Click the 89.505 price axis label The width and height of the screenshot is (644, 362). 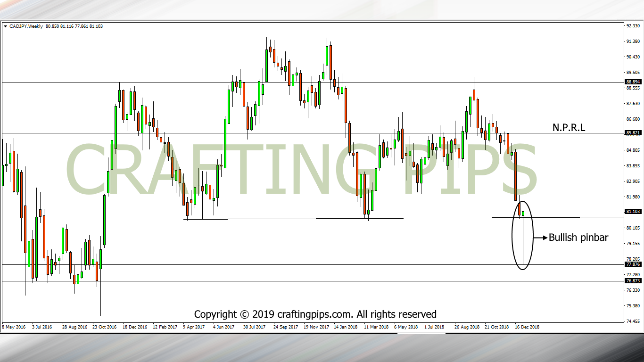click(633, 73)
